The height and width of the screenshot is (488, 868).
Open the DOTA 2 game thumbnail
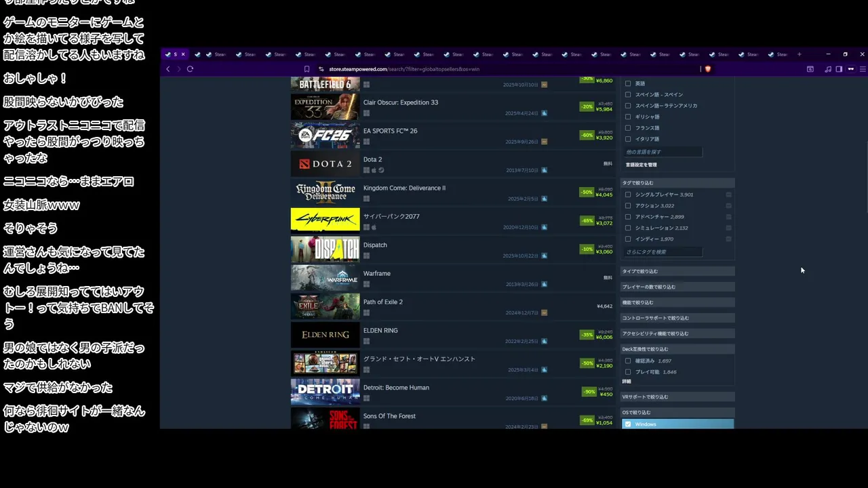tap(325, 163)
